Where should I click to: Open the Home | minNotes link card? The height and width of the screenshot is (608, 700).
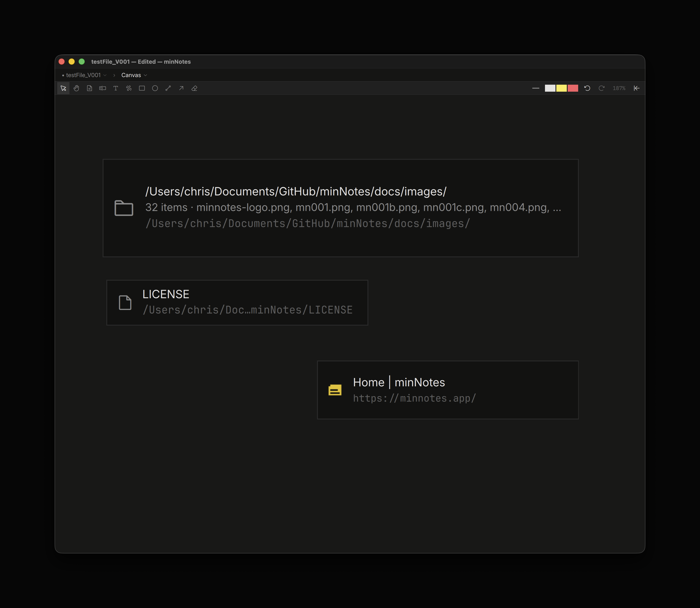(x=448, y=390)
